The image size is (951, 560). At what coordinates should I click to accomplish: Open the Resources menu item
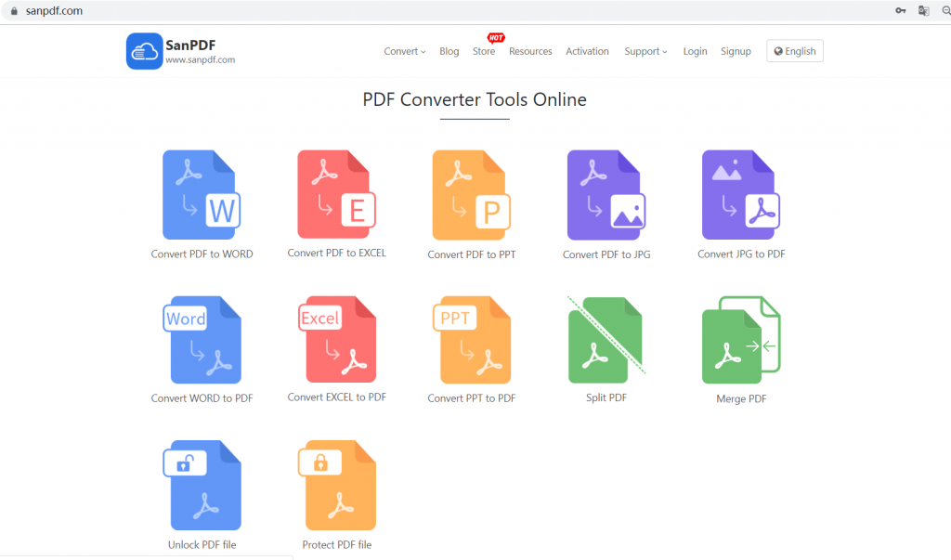530,51
